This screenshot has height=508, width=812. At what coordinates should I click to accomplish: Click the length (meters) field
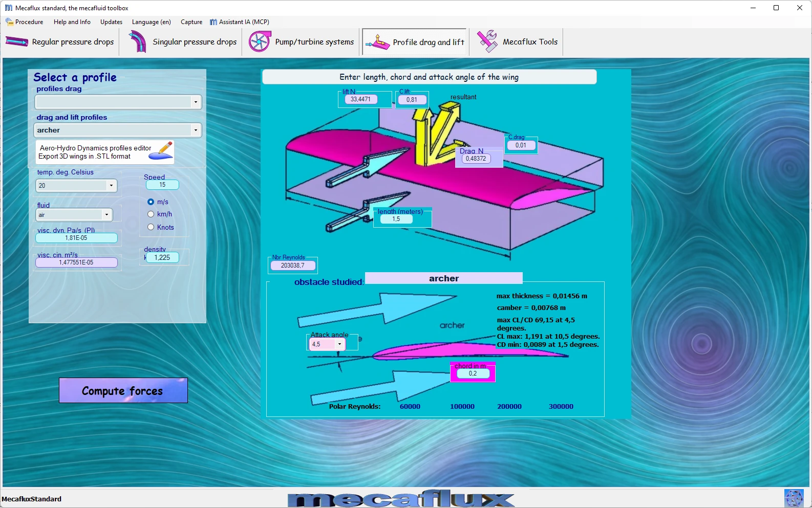(x=396, y=219)
